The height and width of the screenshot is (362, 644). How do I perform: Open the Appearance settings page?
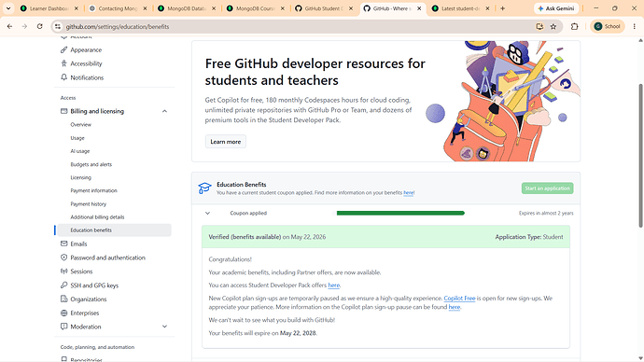pos(86,49)
